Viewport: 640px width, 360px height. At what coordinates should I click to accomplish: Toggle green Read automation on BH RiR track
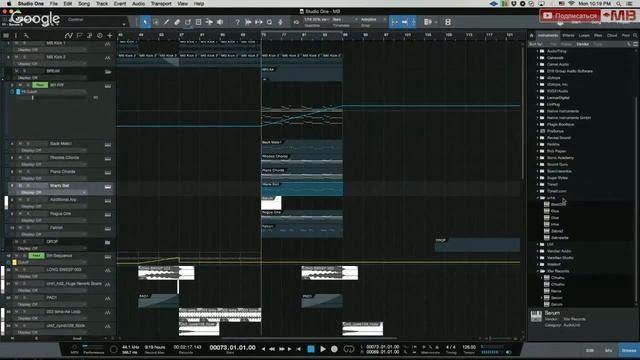pos(40,85)
